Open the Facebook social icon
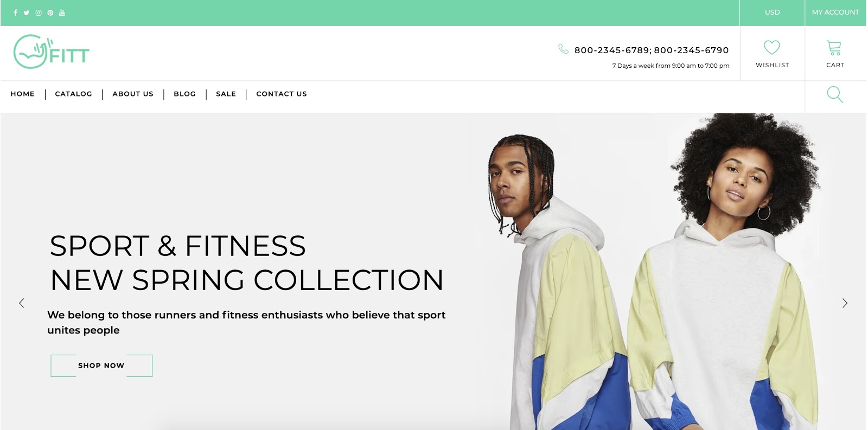The image size is (868, 430). coord(15,12)
